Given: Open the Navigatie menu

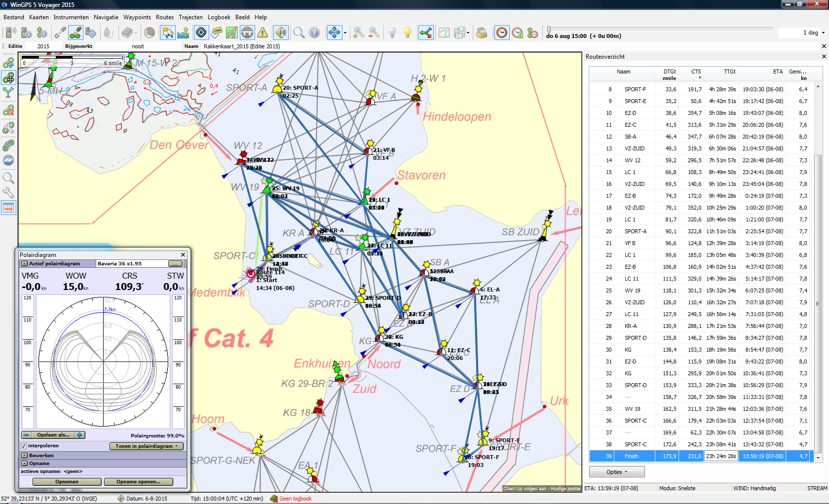Looking at the screenshot, I should (x=106, y=17).
